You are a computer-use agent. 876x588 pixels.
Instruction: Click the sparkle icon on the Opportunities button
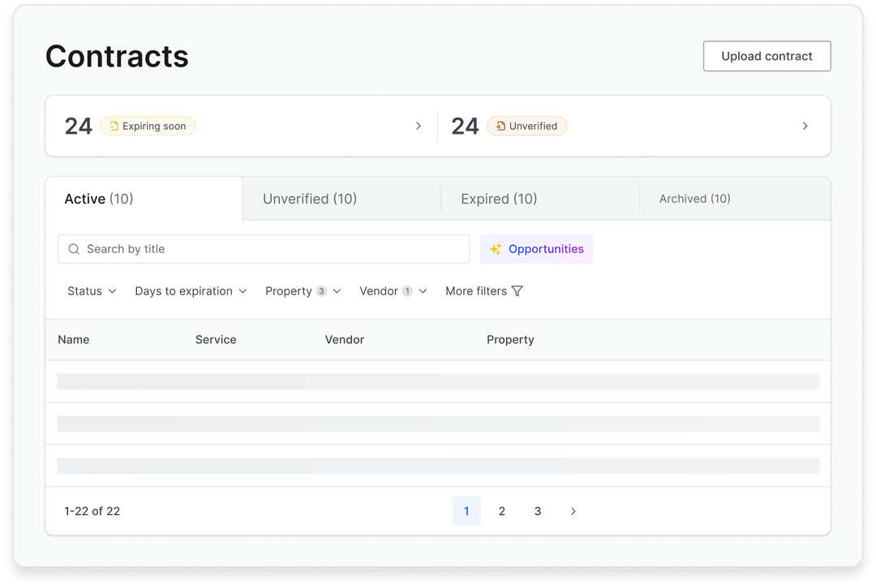tap(495, 249)
